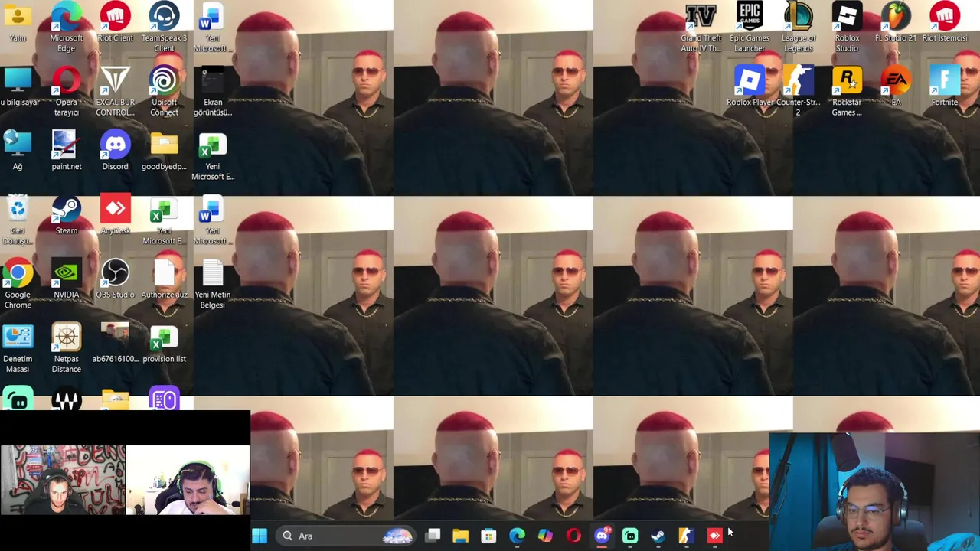Launch the Rockstar Games shortcut
Image resolution: width=980 pixels, height=551 pixels.
[847, 92]
